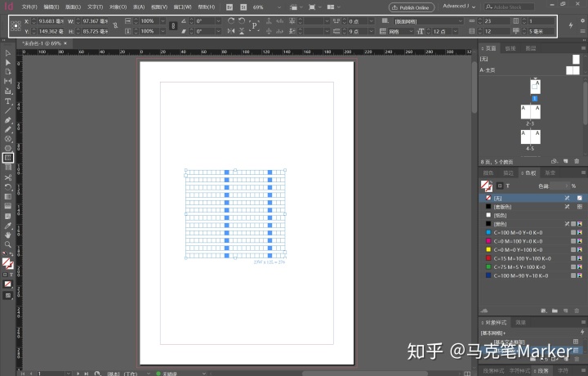The width and height of the screenshot is (588, 376).
Task: Open the zoom level 69% dropdown
Action: (x=278, y=7)
